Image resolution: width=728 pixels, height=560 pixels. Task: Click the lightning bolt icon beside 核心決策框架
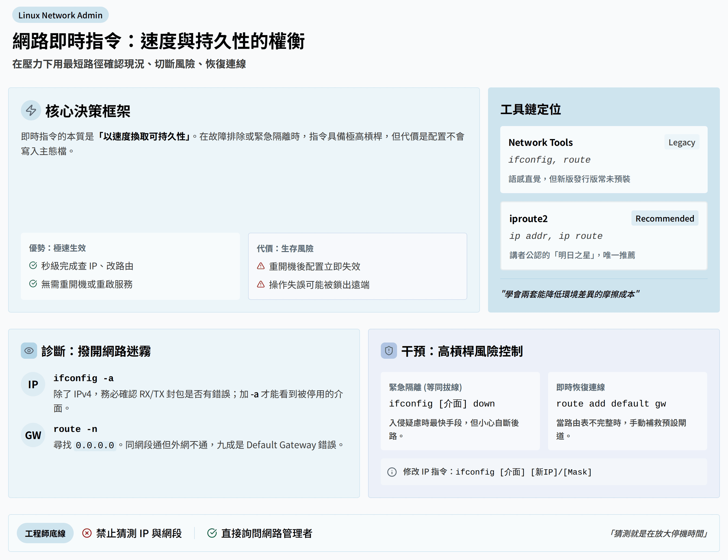(31, 110)
